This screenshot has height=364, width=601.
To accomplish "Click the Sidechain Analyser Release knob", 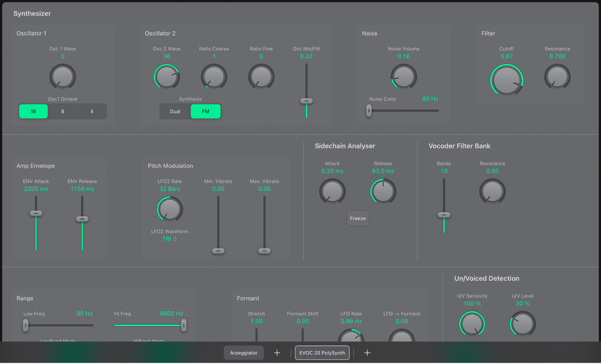I will click(x=383, y=191).
